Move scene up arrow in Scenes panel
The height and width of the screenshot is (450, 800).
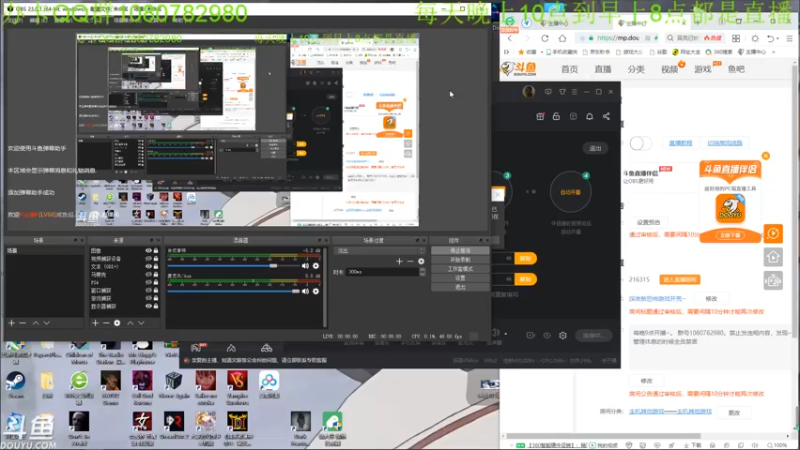[x=35, y=323]
